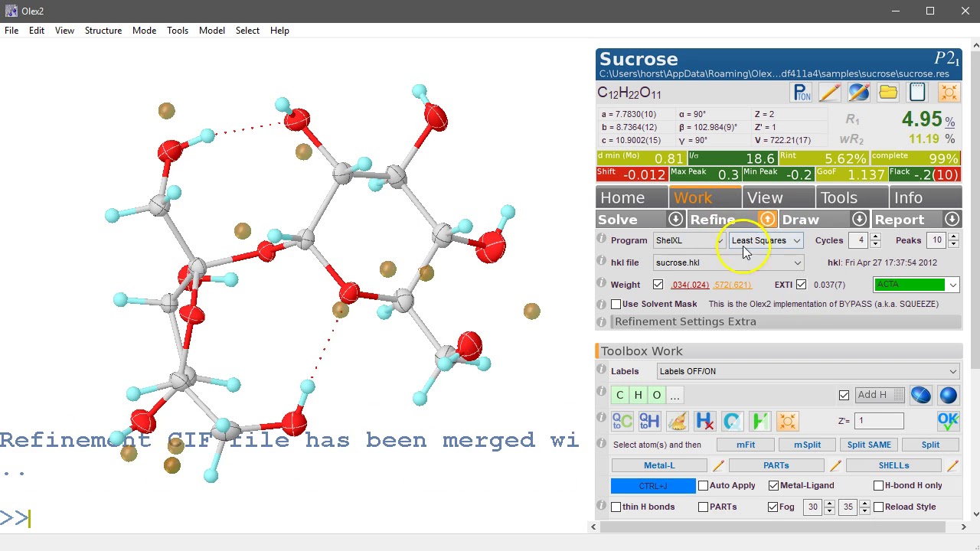Switch to the Home tab
Viewport: 980px width, 551px height.
(631, 197)
